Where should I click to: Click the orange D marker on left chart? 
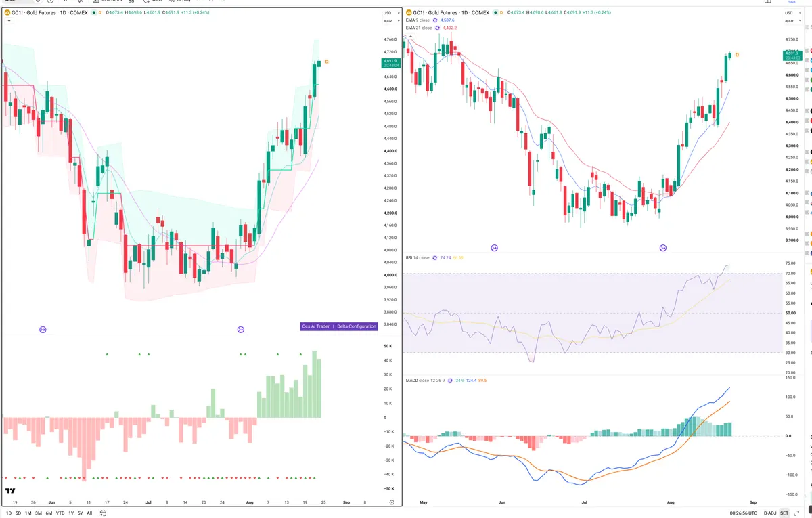327,62
